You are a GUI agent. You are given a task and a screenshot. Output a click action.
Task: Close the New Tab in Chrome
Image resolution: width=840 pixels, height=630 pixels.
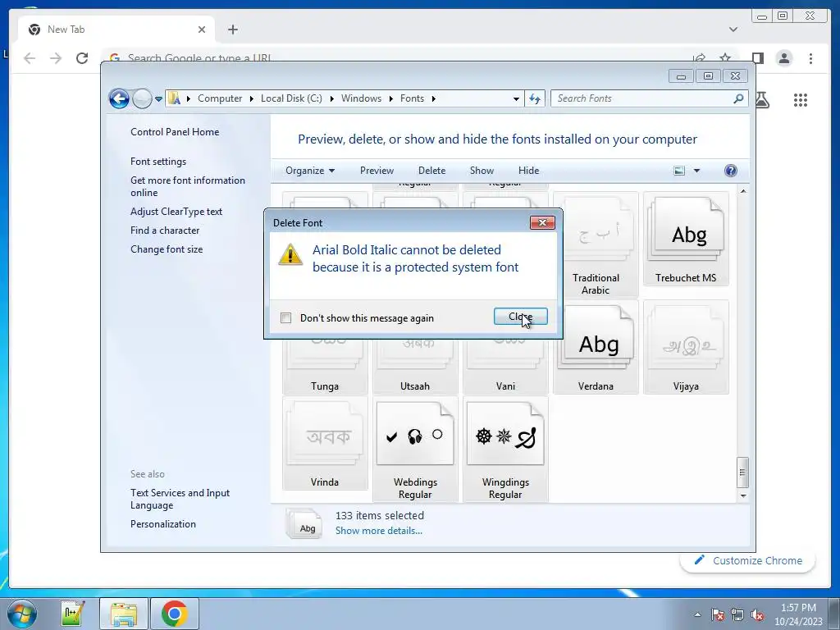[202, 30]
